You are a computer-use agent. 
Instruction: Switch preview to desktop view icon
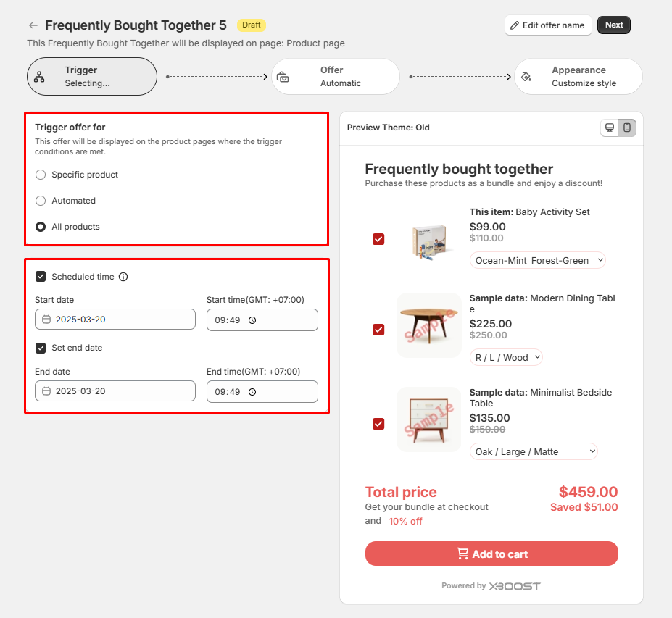pyautogui.click(x=610, y=128)
